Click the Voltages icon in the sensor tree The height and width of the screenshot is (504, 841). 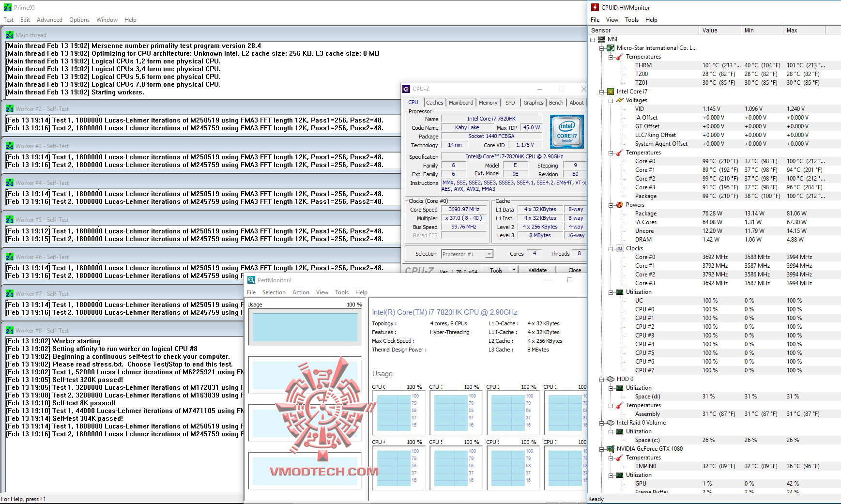[620, 100]
